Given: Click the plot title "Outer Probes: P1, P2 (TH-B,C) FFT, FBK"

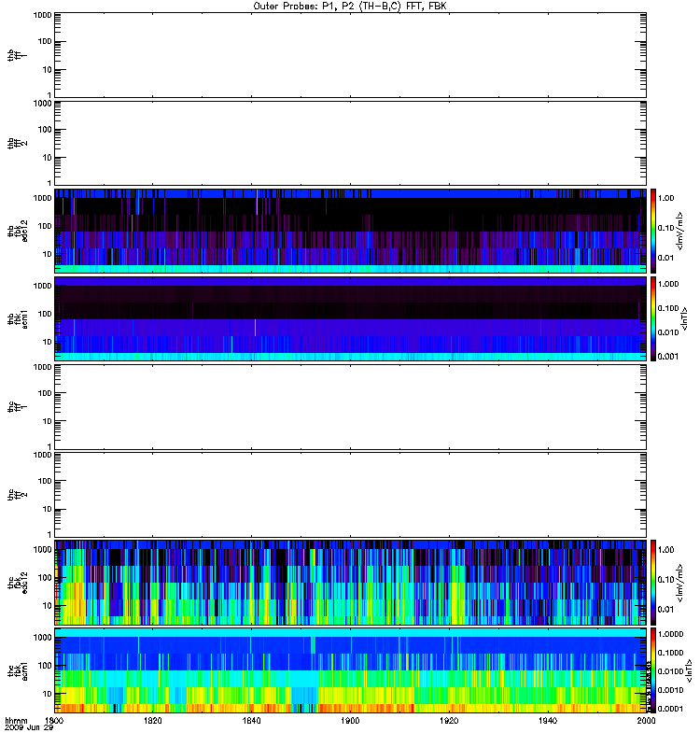Looking at the screenshot, I should tap(350, 7).
